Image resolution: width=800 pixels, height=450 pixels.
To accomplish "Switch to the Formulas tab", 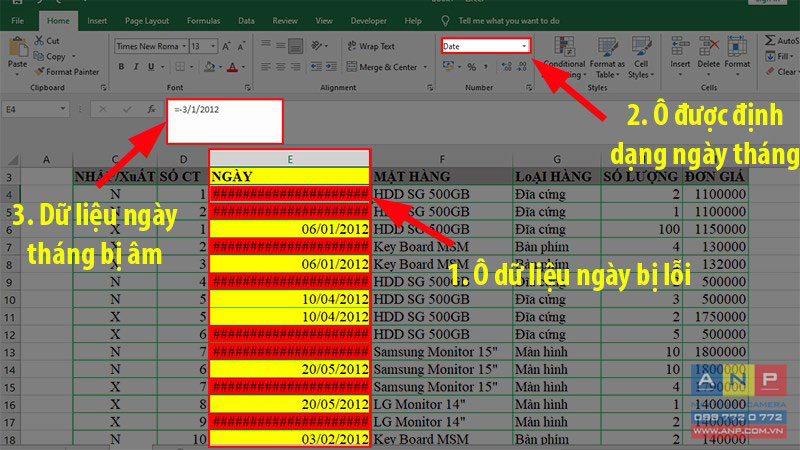I will point(204,21).
